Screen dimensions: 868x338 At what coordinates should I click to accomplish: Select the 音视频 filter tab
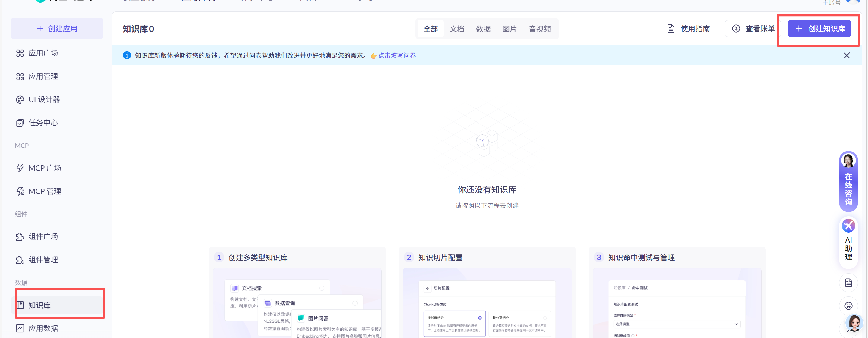[539, 29]
